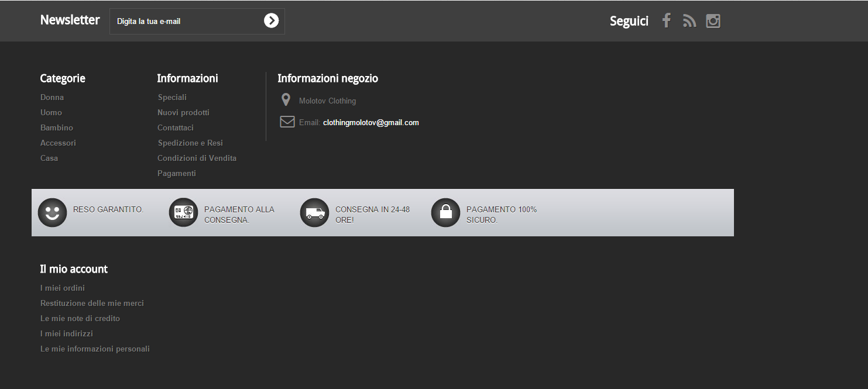Click the Categorie heading
The width and height of the screenshot is (868, 389).
tap(63, 78)
